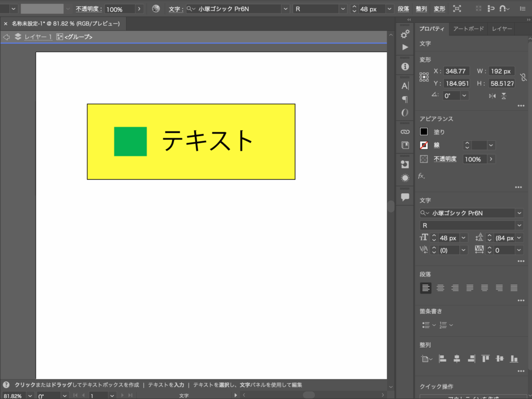
Task: Open the Paragraph panel icon in dock
Action: [x=405, y=99]
